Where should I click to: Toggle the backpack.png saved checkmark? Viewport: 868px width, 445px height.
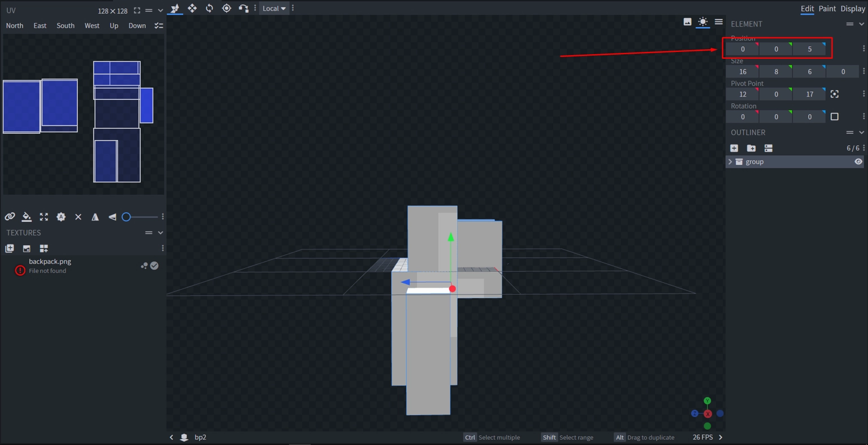pos(154,265)
